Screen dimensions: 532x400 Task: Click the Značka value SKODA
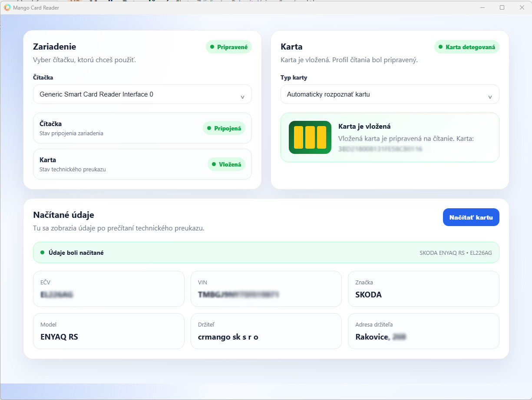click(x=368, y=295)
